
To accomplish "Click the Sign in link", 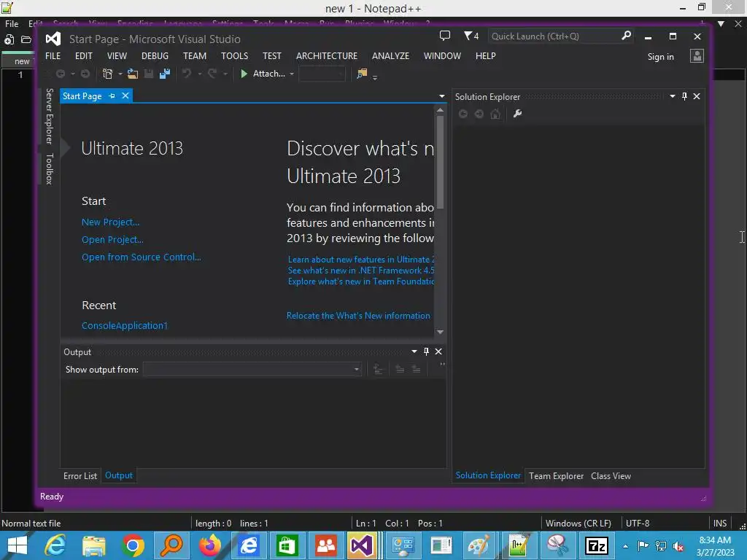I will [x=660, y=57].
